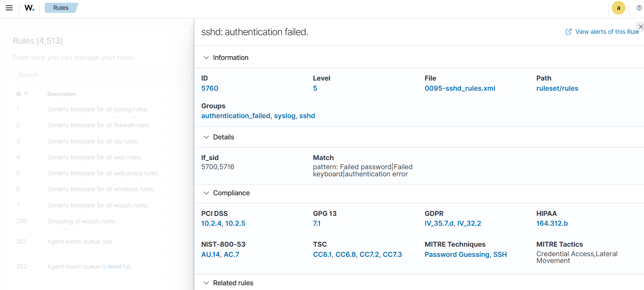The height and width of the screenshot is (290, 644).
Task: Click the external link icon beside View alerts
Action: 568,32
